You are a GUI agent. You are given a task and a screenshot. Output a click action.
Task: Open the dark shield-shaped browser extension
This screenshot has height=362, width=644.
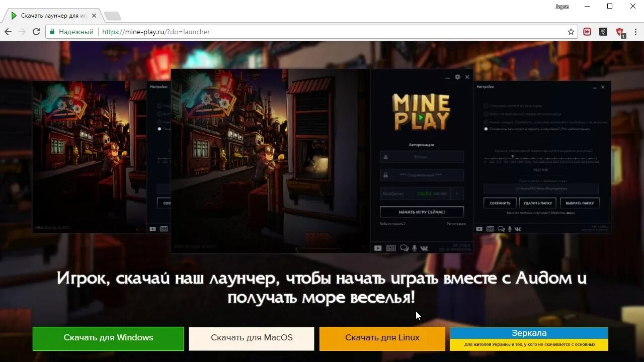coord(603,32)
